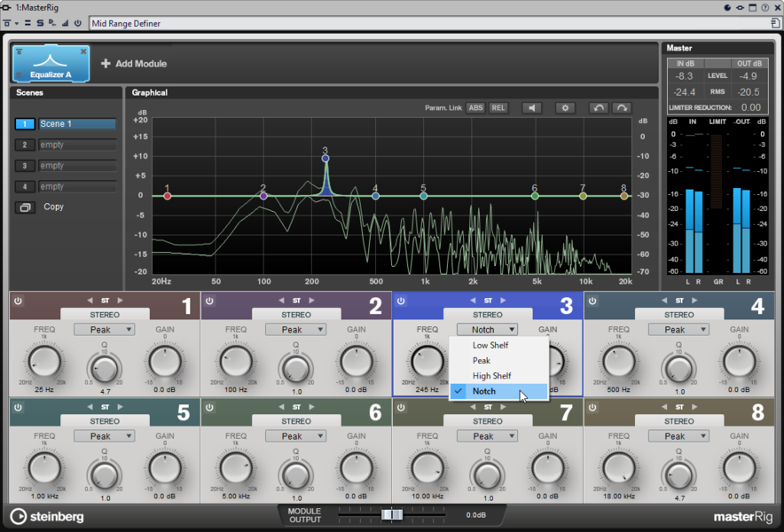Open band 8 filter type dropdown
Image resolution: width=784 pixels, height=532 pixels.
point(678,436)
